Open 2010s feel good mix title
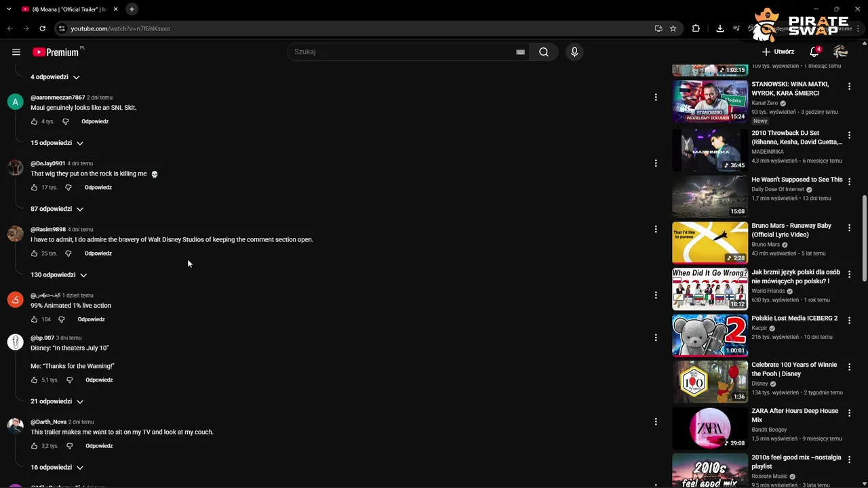Image resolution: width=868 pixels, height=488 pixels. point(796,462)
